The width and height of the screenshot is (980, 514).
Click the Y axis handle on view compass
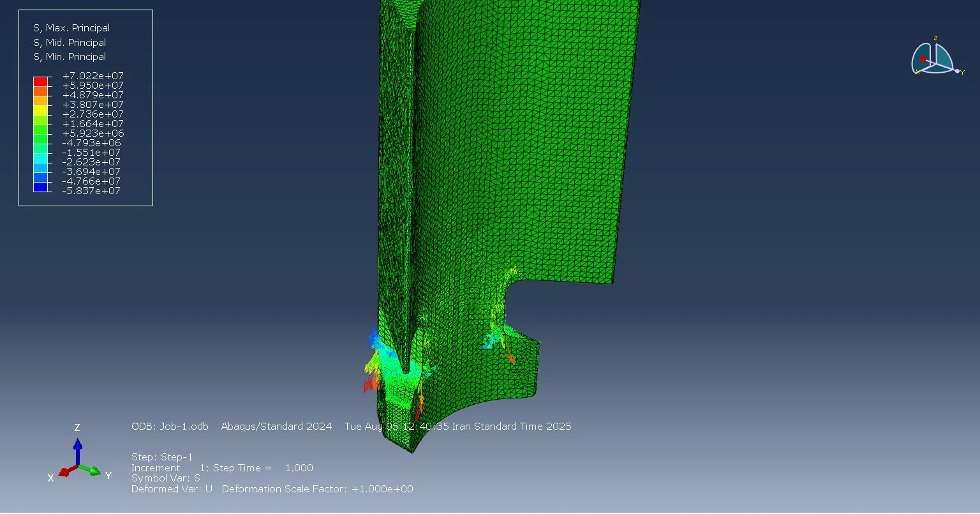[x=957, y=71]
